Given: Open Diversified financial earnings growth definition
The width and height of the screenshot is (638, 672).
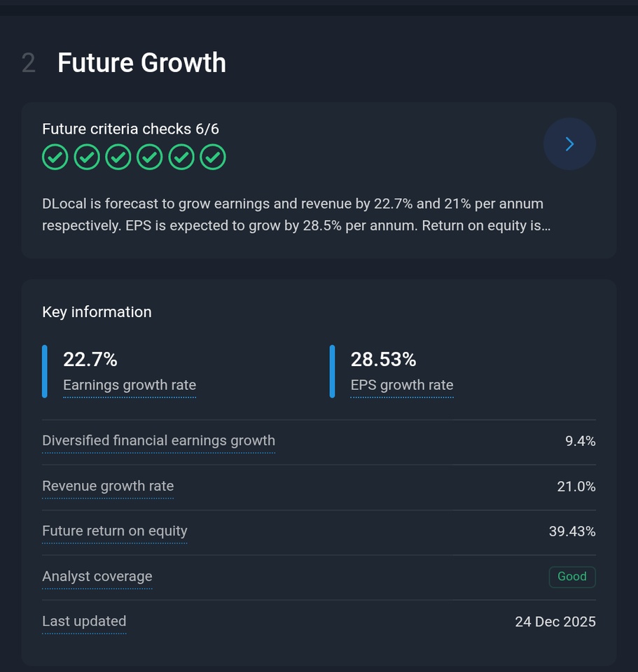Looking at the screenshot, I should [x=158, y=441].
